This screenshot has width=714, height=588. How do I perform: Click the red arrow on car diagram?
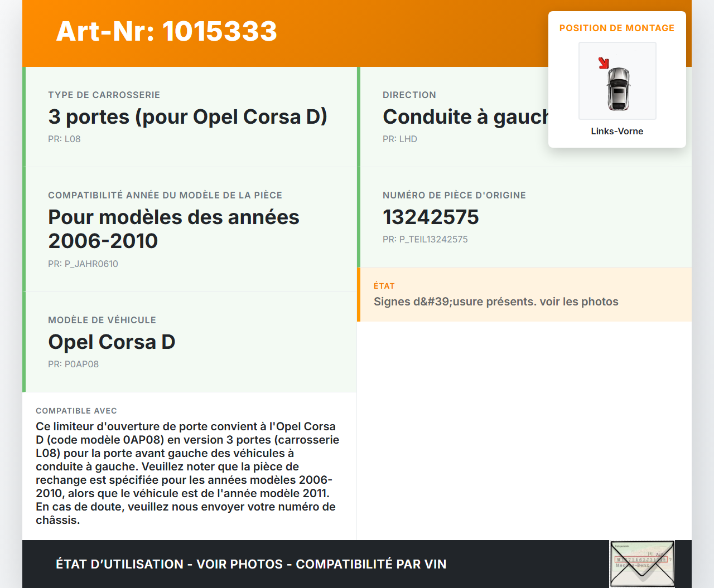(x=604, y=63)
